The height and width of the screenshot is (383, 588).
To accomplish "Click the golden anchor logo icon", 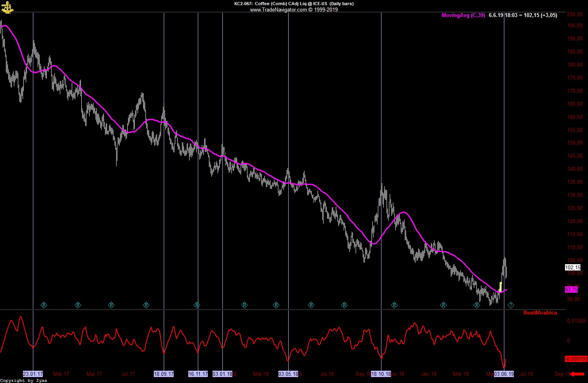I will (x=7, y=7).
